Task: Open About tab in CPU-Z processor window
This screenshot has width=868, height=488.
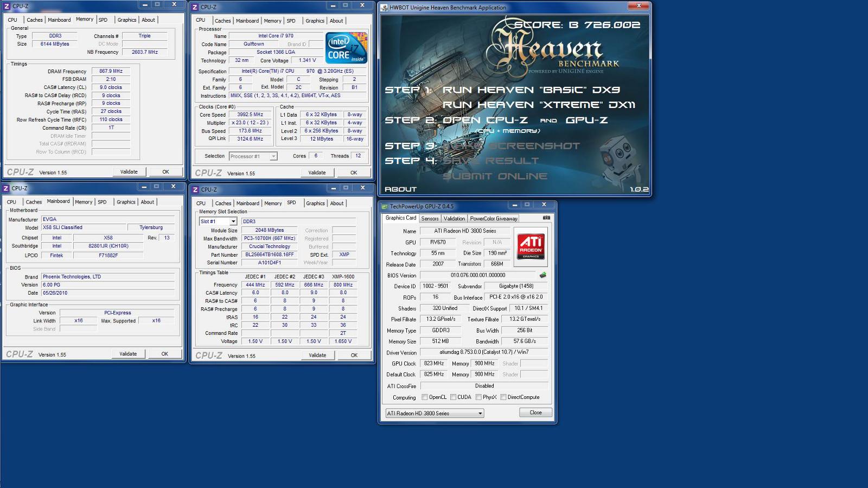Action: [x=336, y=21]
